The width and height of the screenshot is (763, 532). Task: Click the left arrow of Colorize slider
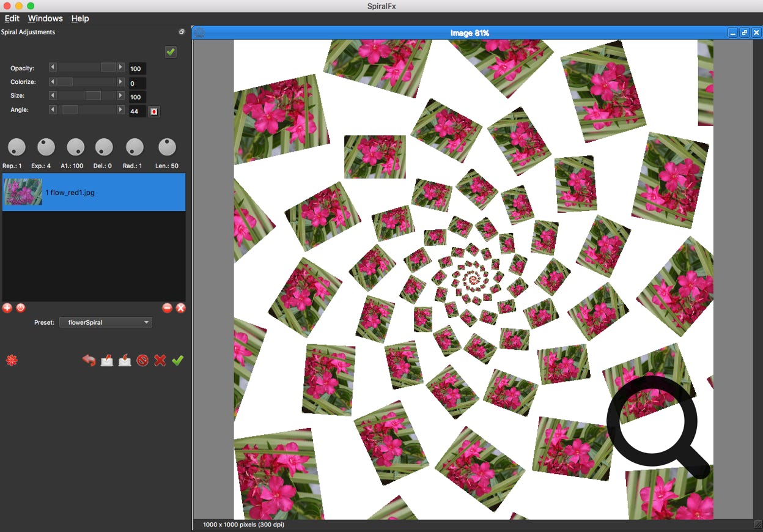(x=53, y=81)
